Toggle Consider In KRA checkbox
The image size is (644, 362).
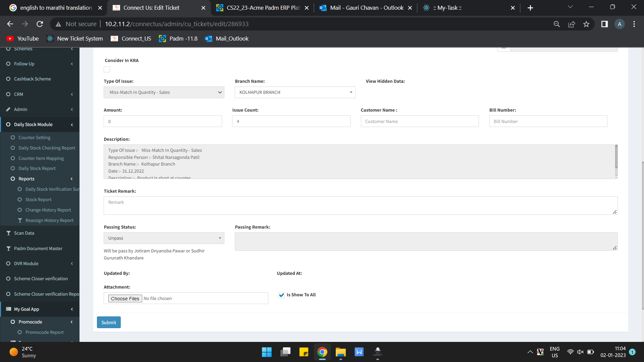[x=107, y=69]
